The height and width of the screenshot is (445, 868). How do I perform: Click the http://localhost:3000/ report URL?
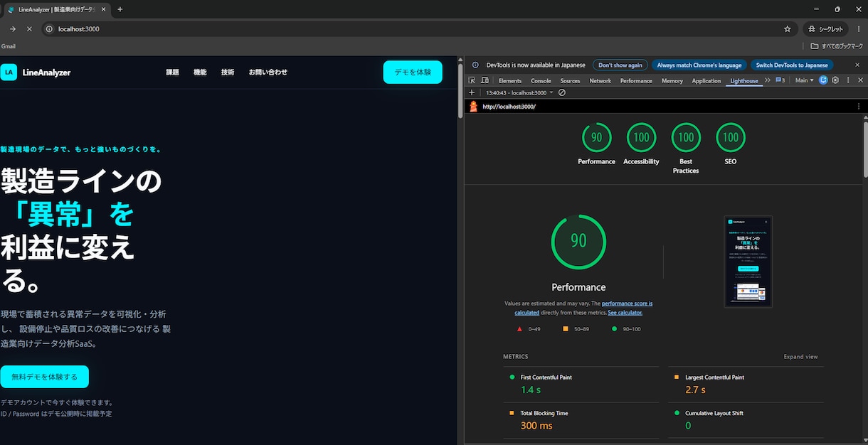[509, 107]
